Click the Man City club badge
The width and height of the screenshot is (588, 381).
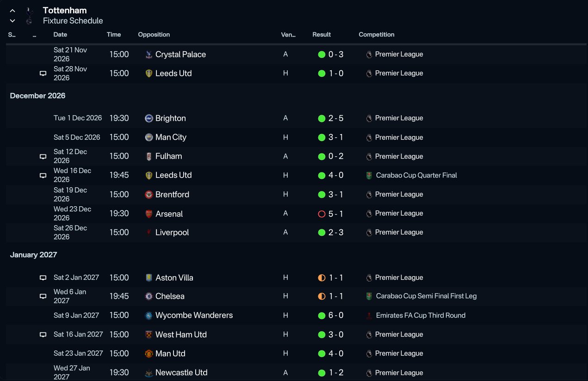149,137
